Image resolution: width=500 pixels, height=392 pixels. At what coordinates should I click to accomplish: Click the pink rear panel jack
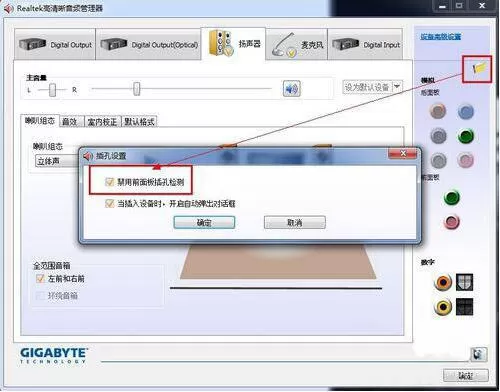click(x=466, y=161)
